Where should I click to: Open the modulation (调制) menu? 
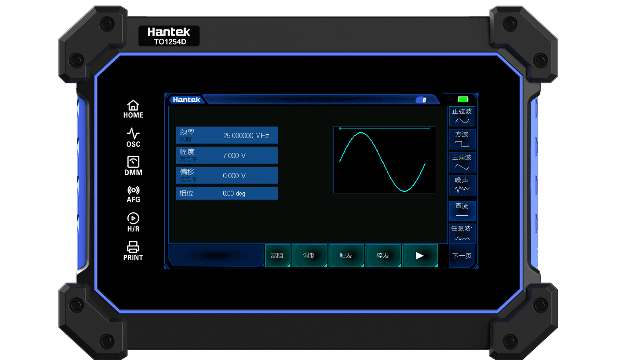click(x=309, y=256)
